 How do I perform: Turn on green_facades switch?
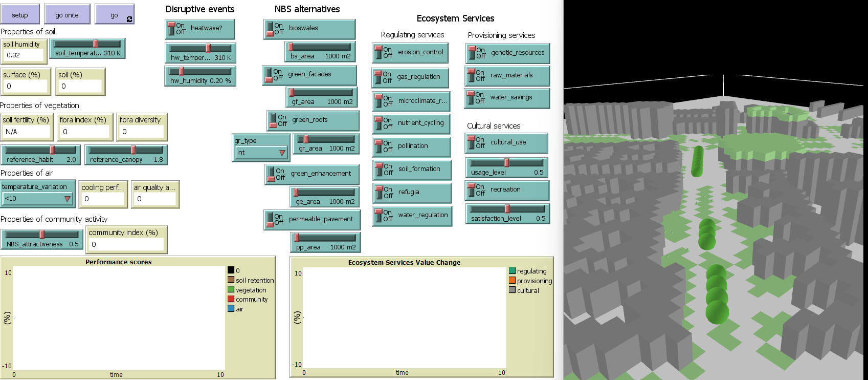click(309, 75)
